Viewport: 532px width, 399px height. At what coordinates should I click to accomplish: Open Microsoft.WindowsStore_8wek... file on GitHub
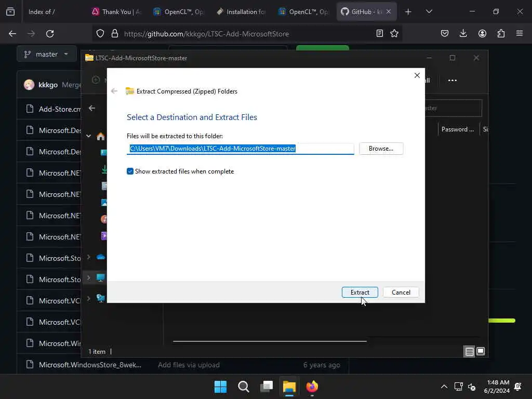tap(90, 365)
